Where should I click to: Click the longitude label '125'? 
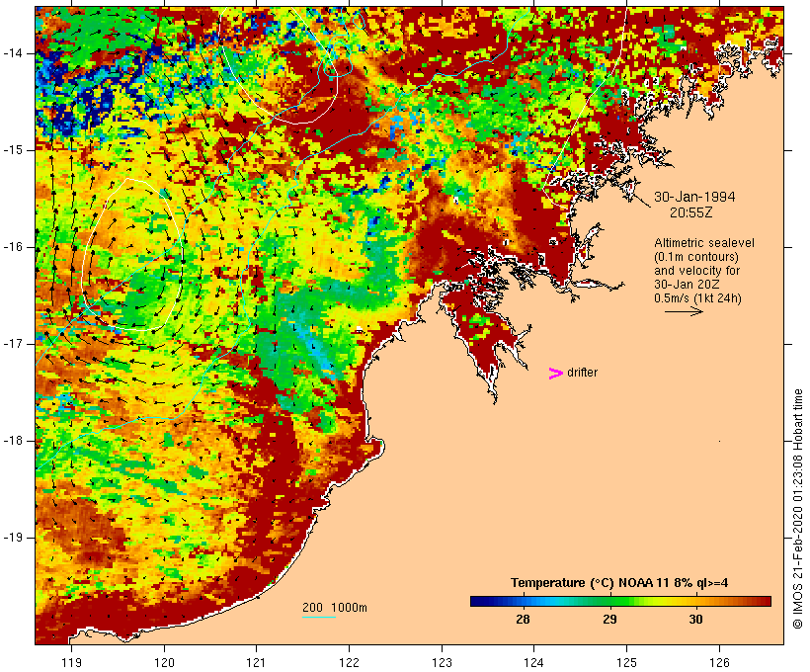[x=627, y=662]
